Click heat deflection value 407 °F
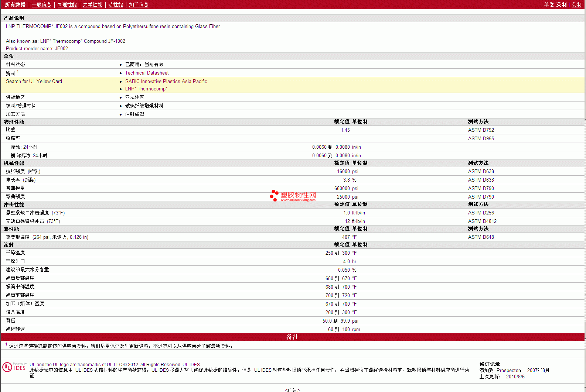The width and height of the screenshot is (586, 392). click(x=349, y=237)
